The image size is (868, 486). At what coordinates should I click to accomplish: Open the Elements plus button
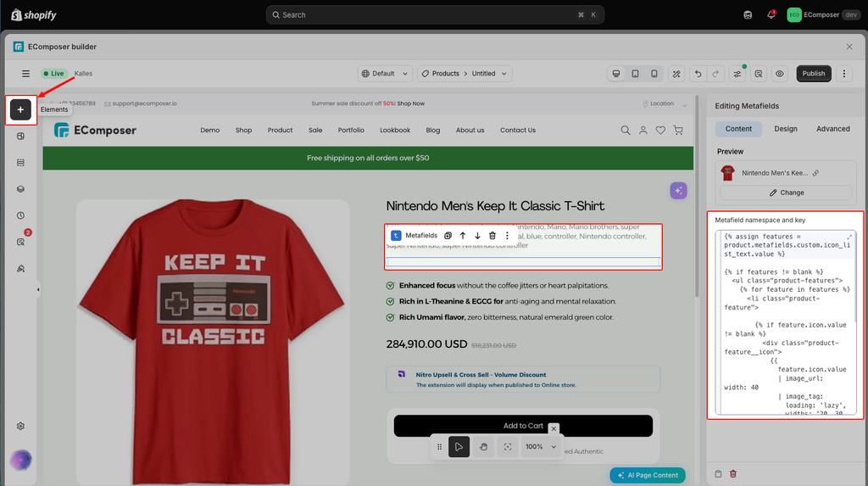(x=20, y=109)
